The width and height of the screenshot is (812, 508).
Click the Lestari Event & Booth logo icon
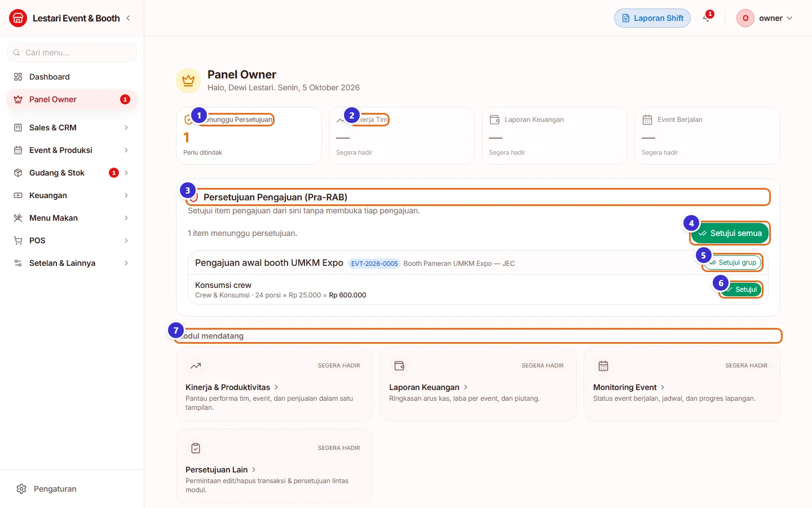18,18
